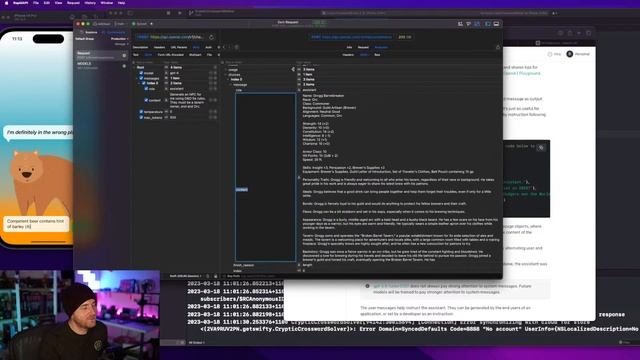
Task: Open the response Info tab
Action: [x=349, y=47]
